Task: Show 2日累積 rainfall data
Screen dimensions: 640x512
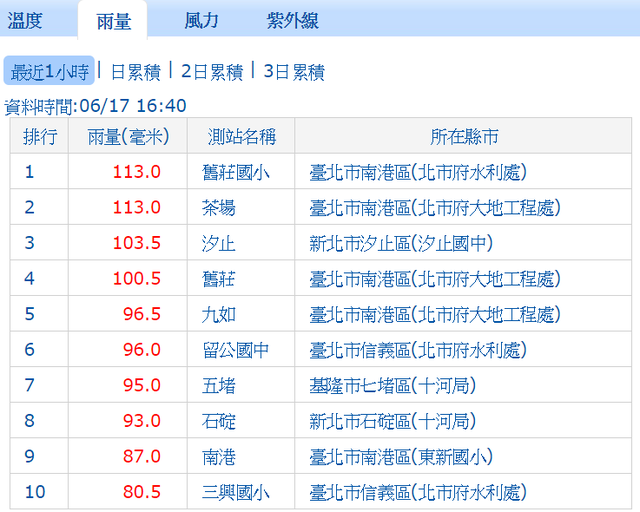Action: [x=212, y=72]
